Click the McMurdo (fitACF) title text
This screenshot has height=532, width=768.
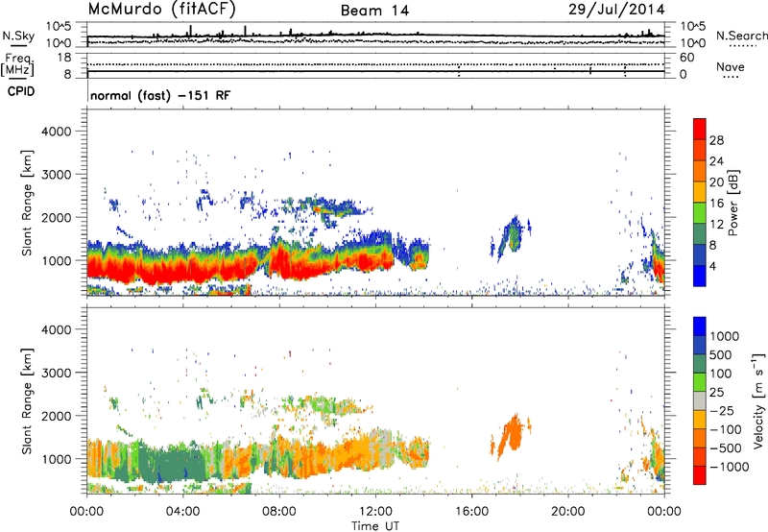click(x=161, y=10)
